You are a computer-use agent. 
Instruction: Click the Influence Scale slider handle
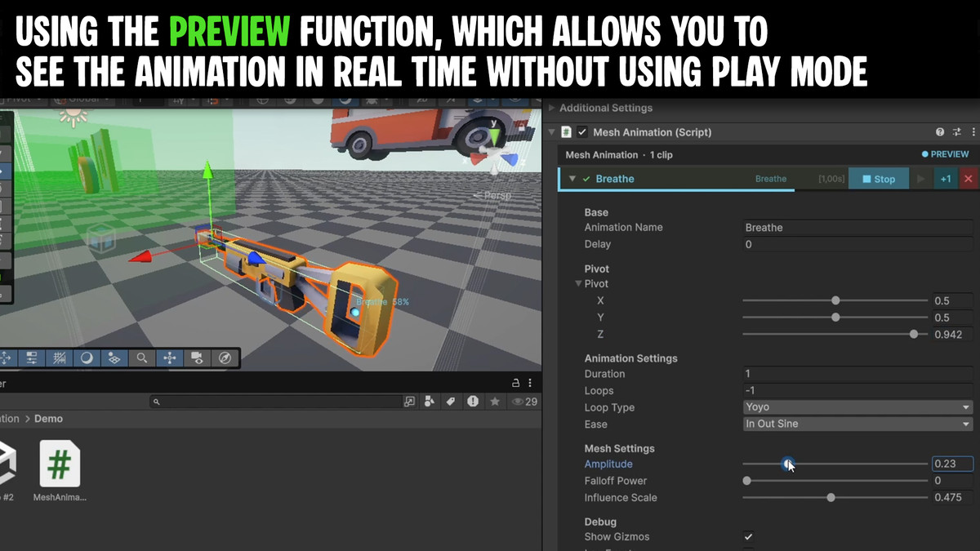[x=831, y=497]
